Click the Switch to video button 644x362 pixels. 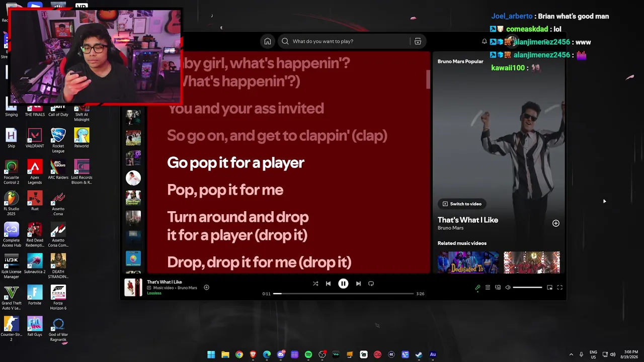coord(462,204)
